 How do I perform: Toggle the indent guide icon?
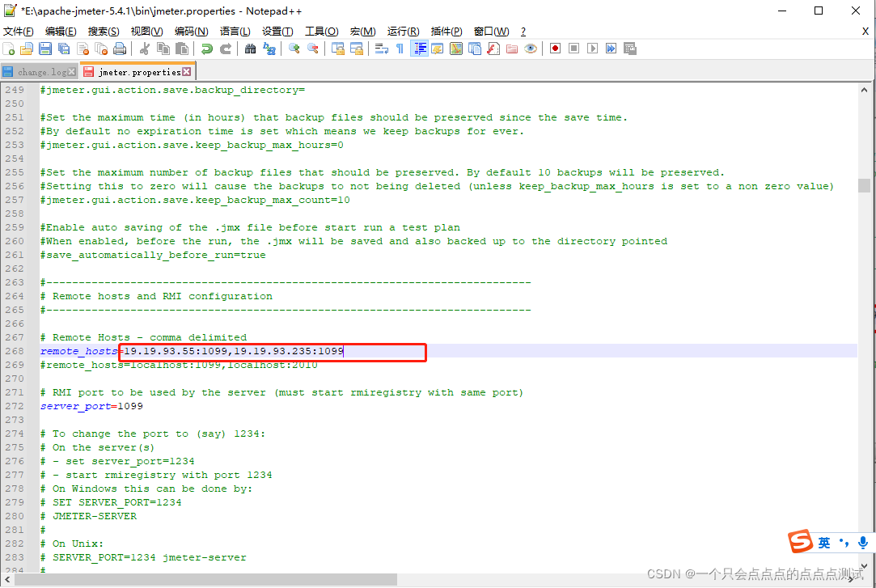pyautogui.click(x=419, y=49)
